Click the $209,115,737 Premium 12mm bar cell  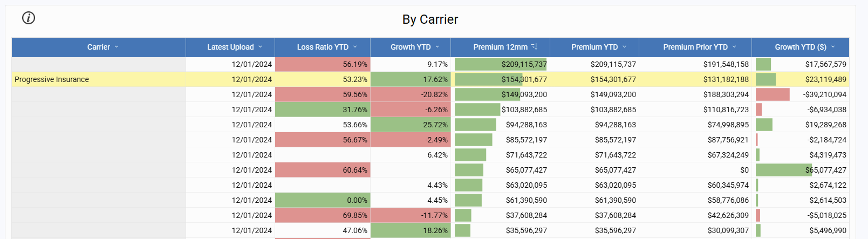click(501, 64)
